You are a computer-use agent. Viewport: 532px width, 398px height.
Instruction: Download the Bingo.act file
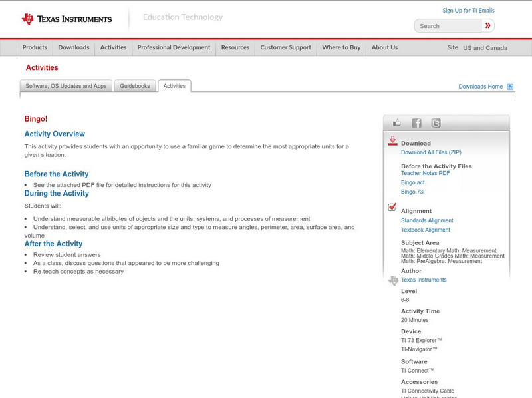point(412,182)
